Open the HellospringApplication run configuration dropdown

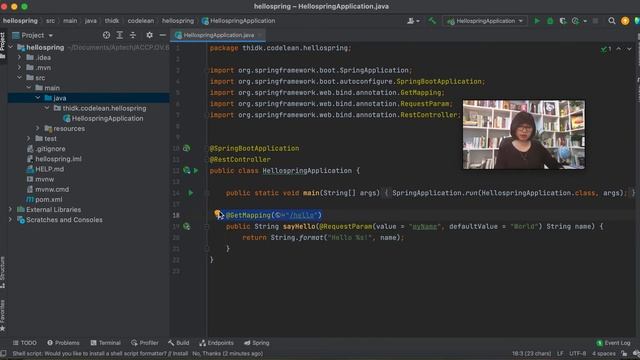tap(484, 21)
